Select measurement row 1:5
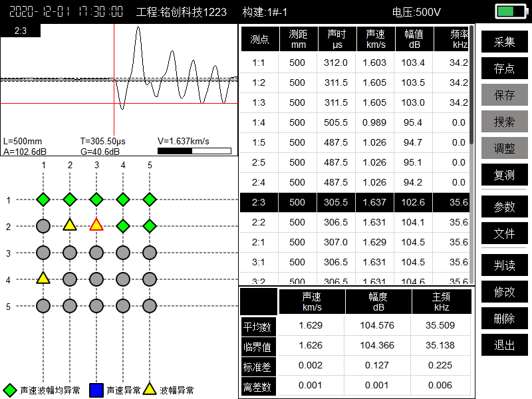 [x=354, y=142]
